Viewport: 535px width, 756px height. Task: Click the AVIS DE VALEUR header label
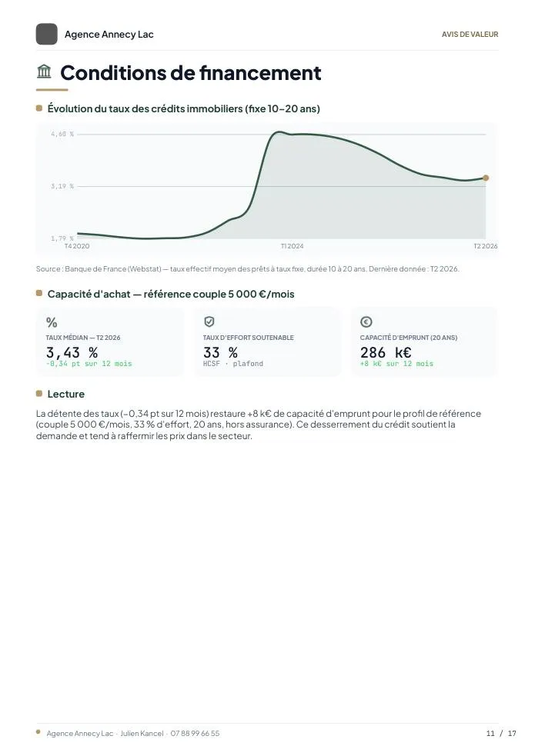[470, 35]
